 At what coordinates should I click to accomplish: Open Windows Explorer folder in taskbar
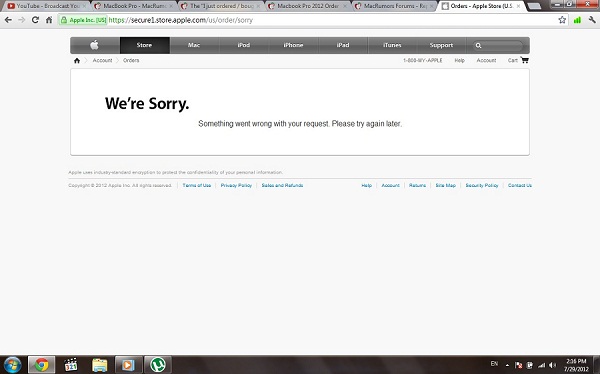click(x=99, y=364)
